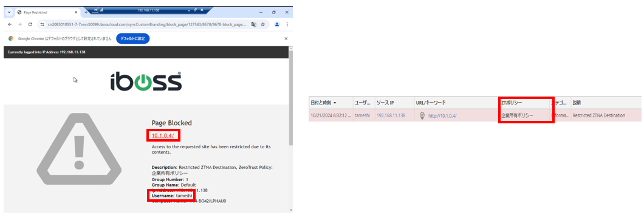Pin the remote desktop connection bar

tap(95, 10)
